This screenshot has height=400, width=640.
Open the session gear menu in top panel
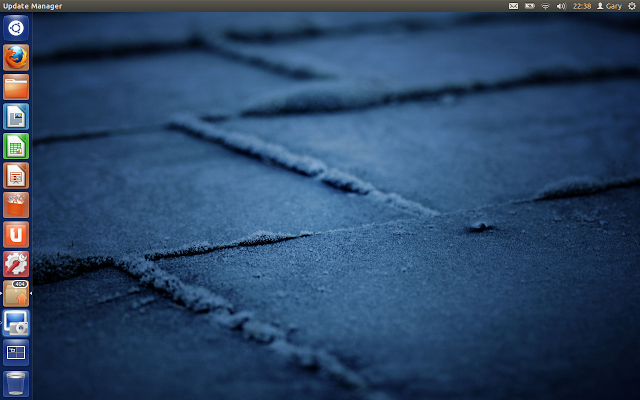click(632, 6)
